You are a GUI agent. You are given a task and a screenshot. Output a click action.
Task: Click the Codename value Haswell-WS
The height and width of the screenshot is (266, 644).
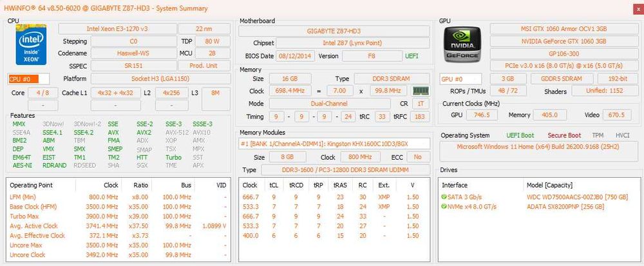pos(133,53)
